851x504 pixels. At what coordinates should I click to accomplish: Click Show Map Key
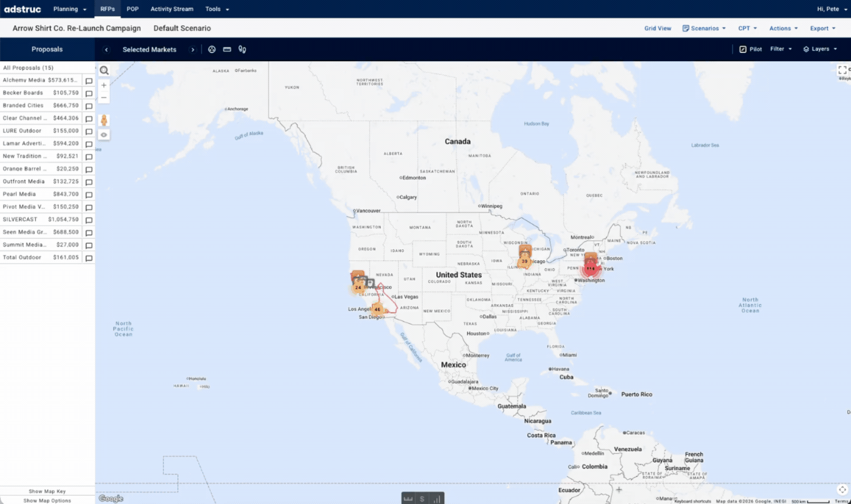(x=47, y=491)
